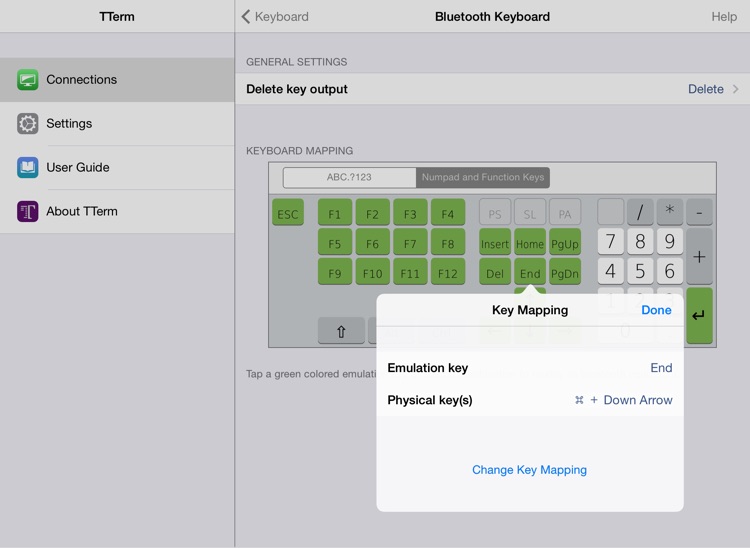Screen dimensions: 750x548
Task: Tap the greyed SL key
Action: (x=530, y=212)
